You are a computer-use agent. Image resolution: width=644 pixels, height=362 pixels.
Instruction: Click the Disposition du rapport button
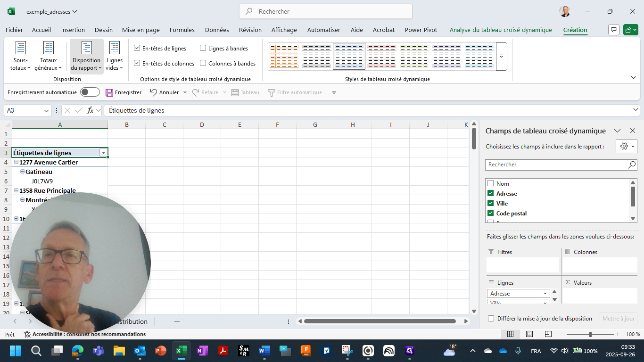[86, 56]
